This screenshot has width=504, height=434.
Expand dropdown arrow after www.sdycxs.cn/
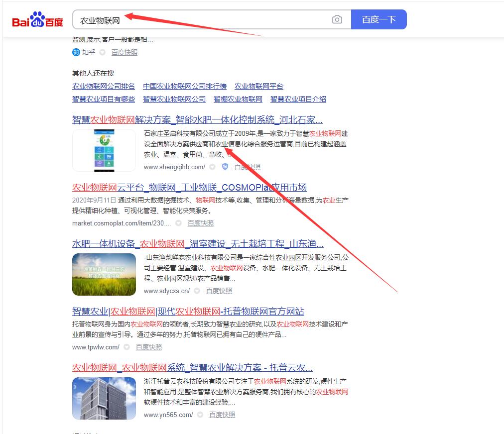197,291
